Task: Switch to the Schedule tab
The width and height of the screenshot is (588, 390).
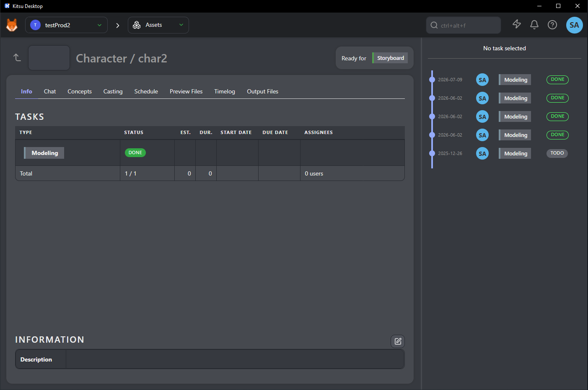Action: tap(146, 91)
